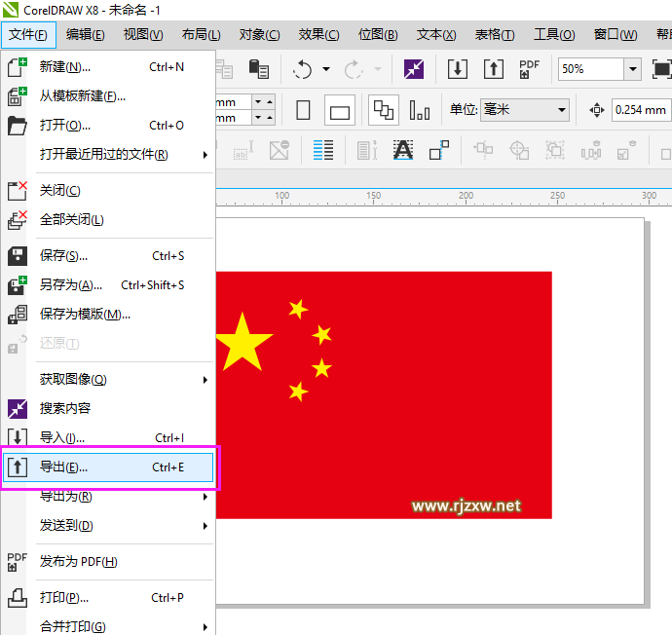Click the New document icon in File menu
The width and height of the screenshot is (672, 635).
pyautogui.click(x=18, y=67)
